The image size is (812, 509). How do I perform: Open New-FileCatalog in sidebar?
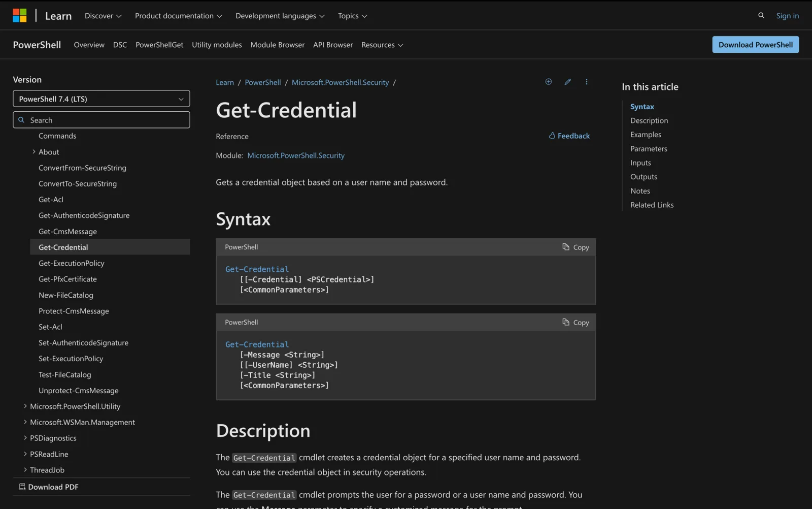[66, 295]
